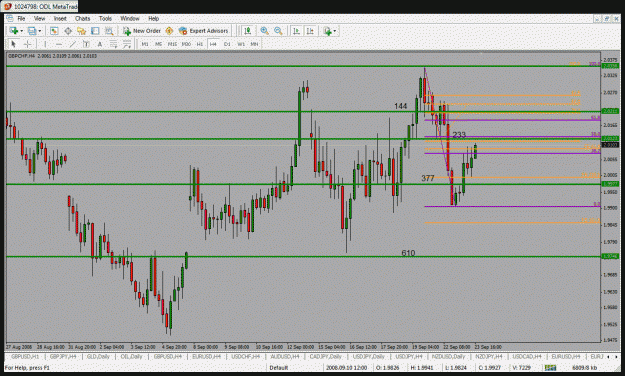Select the A Text tool
Image resolution: width=625 pixels, height=376 pixels.
point(100,44)
